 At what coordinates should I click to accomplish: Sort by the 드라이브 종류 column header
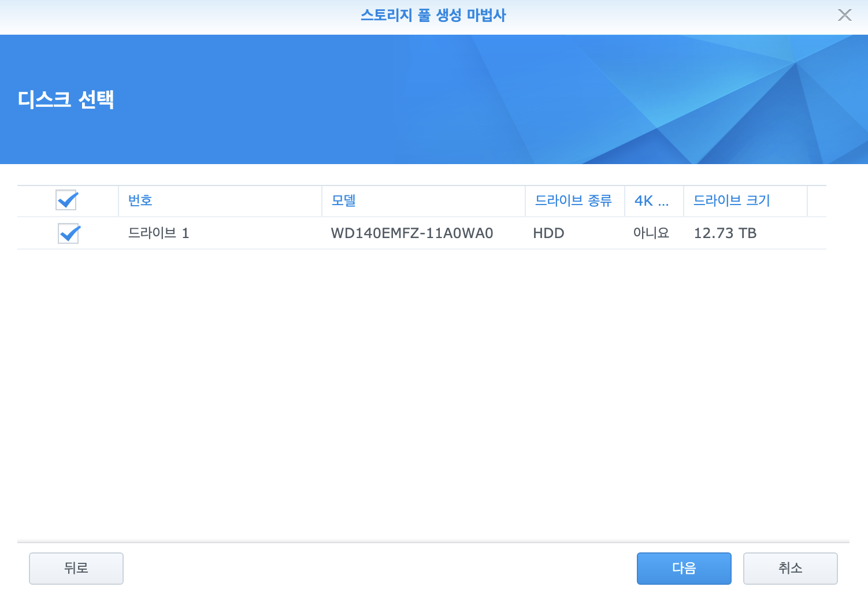pos(575,201)
